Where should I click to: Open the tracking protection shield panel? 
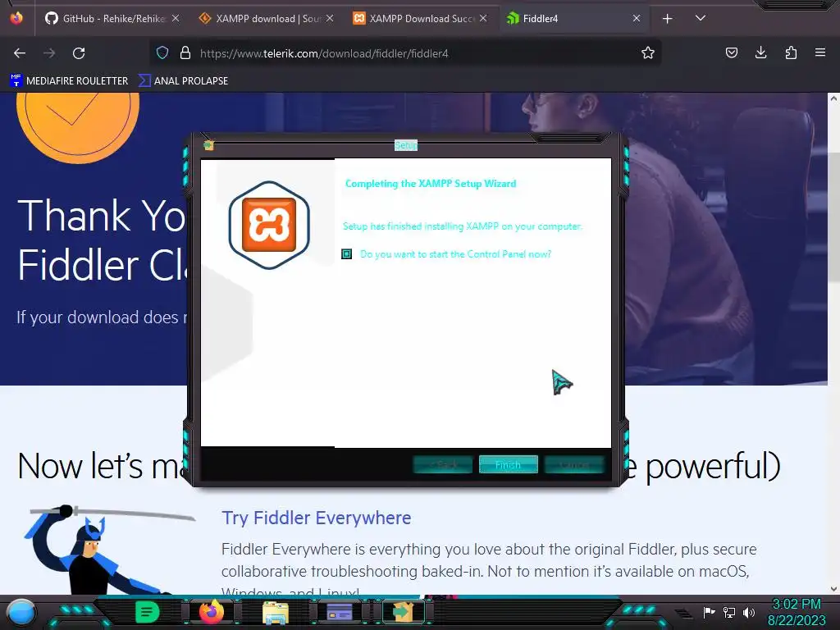point(162,52)
